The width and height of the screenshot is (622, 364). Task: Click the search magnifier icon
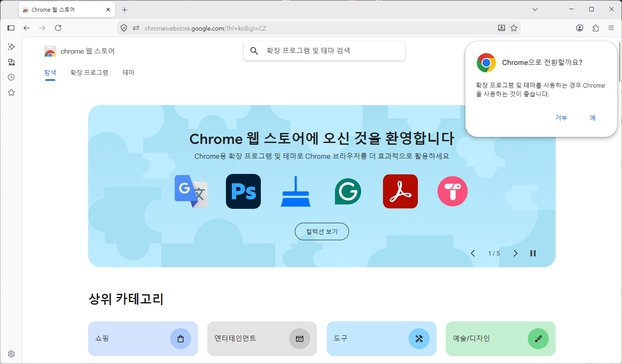point(254,51)
